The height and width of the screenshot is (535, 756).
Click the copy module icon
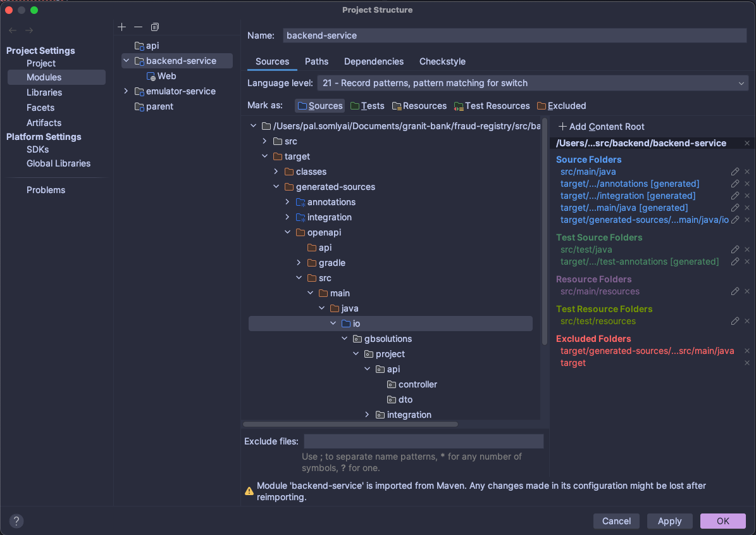[x=155, y=27]
